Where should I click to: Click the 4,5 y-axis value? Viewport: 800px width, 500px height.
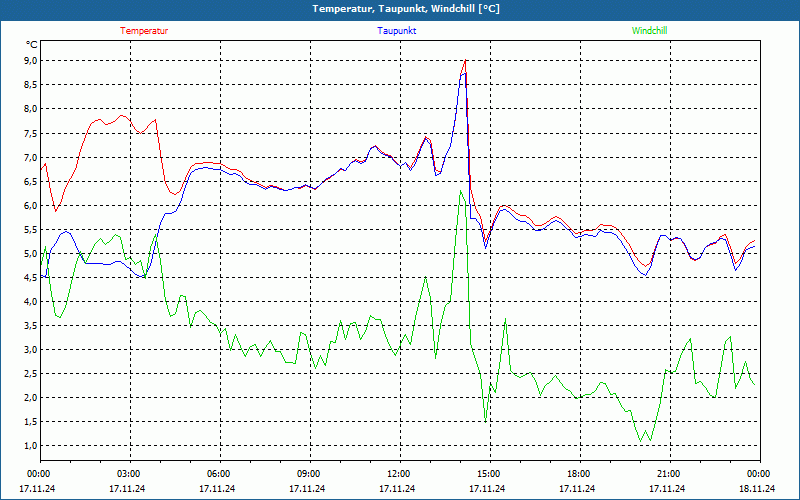(x=31, y=278)
